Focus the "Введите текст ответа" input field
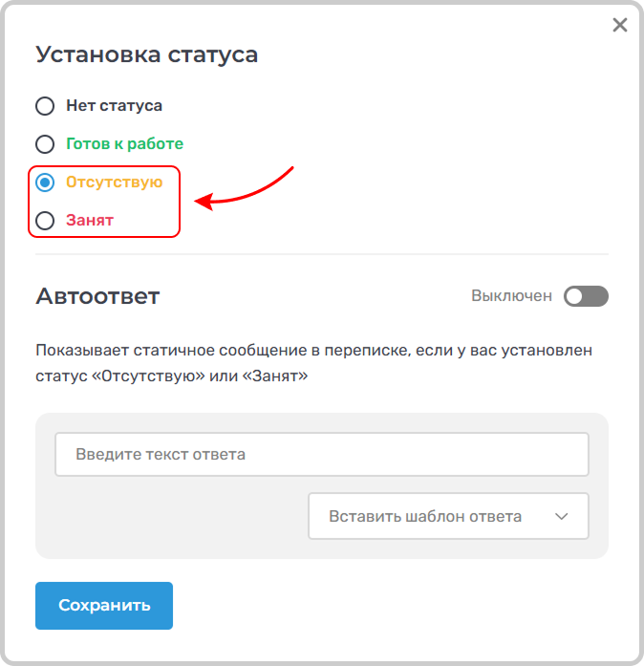Screen dimensions: 644x666 321,454
